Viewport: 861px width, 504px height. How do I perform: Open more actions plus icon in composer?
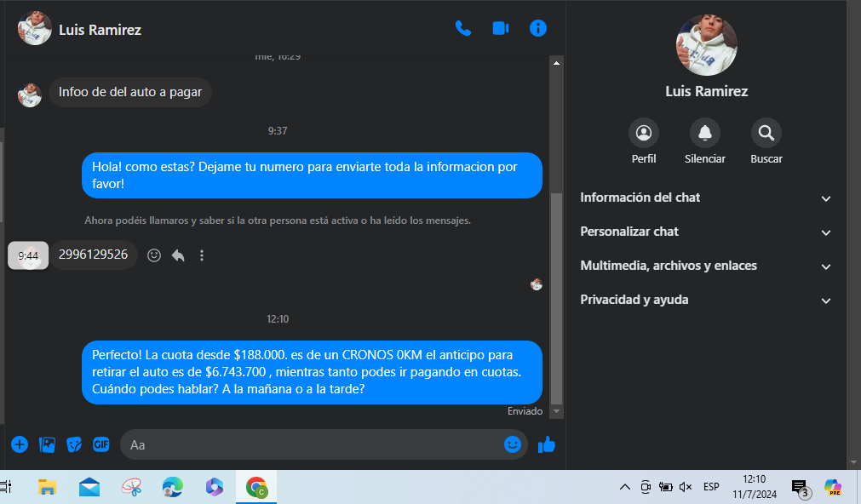click(20, 444)
